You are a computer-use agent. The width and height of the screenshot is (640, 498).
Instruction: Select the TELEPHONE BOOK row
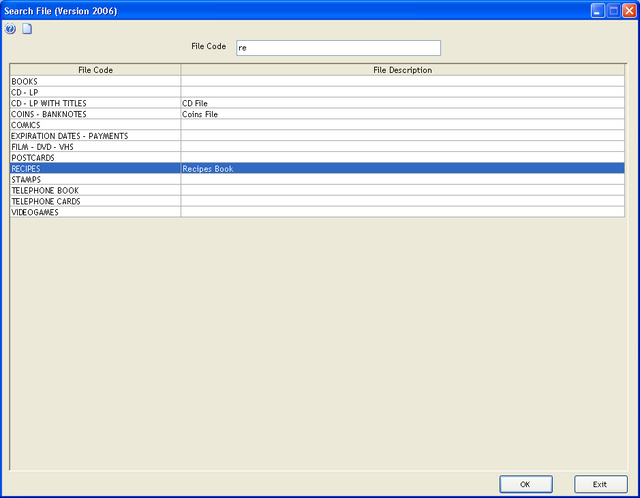317,191
